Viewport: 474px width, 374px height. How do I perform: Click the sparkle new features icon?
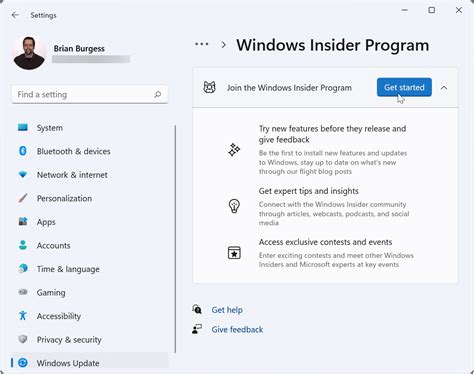[x=234, y=150]
